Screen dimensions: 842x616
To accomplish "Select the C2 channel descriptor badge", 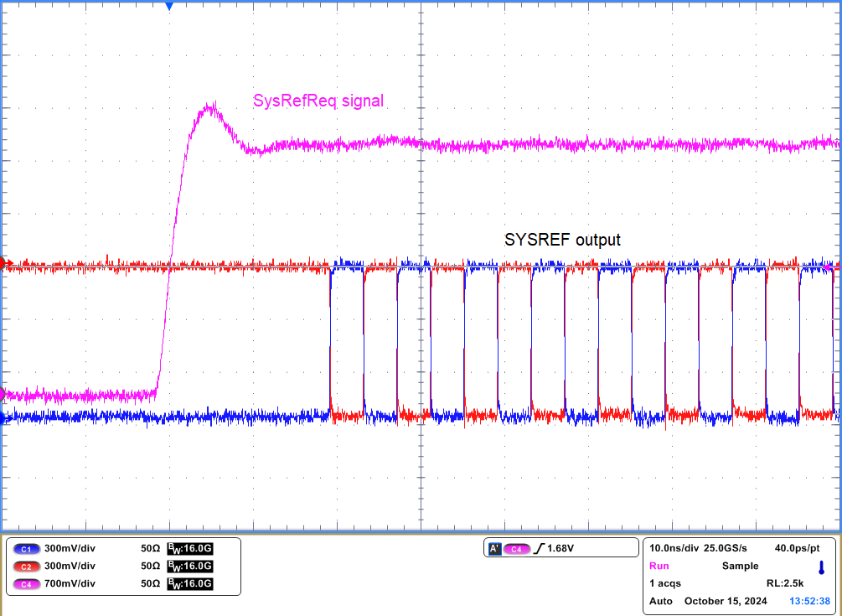I will click(25, 567).
